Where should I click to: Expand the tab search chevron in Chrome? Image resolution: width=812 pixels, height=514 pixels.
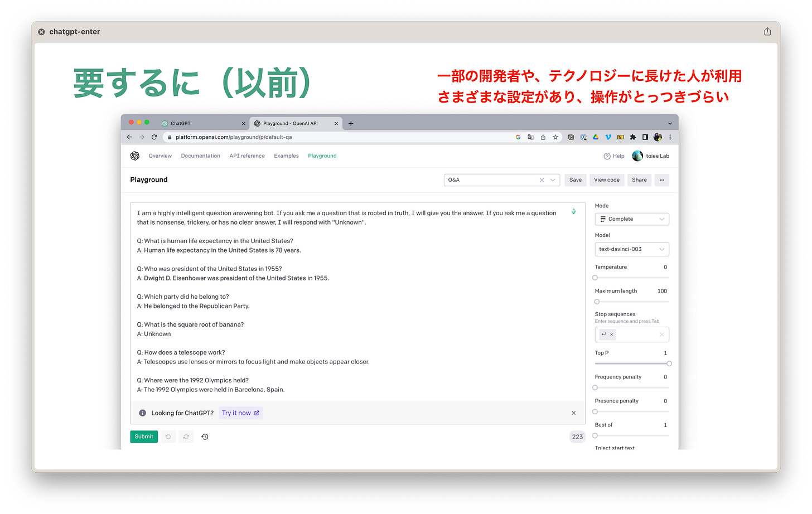[670, 124]
